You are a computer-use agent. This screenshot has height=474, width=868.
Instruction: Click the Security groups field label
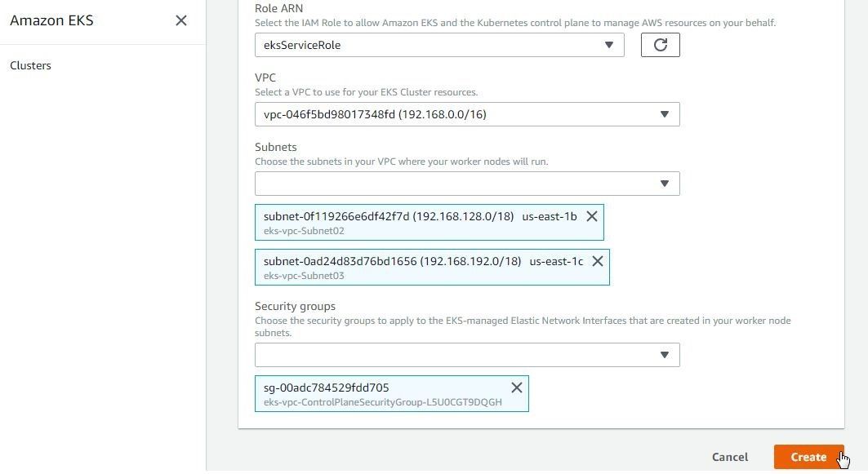pos(295,306)
